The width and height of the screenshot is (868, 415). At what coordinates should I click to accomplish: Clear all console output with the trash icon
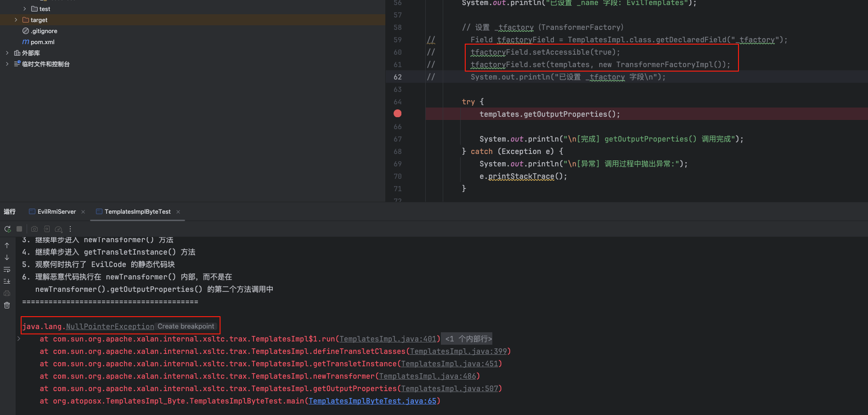pyautogui.click(x=7, y=305)
